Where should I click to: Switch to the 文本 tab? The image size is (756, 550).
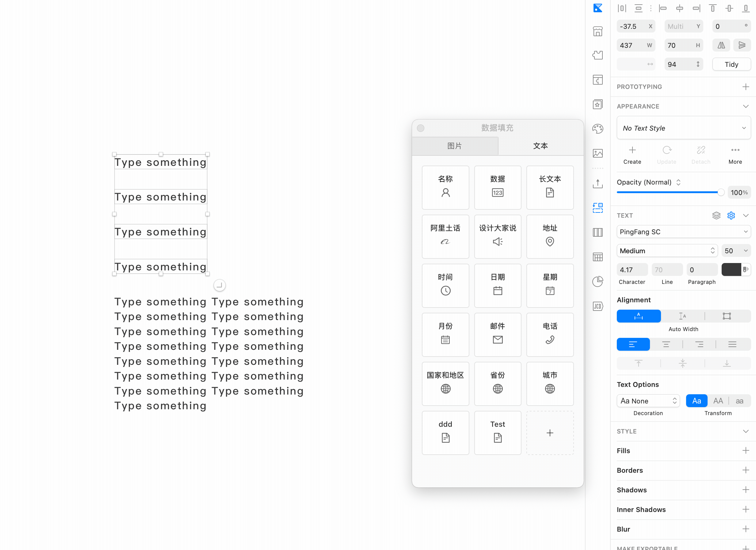(x=540, y=146)
